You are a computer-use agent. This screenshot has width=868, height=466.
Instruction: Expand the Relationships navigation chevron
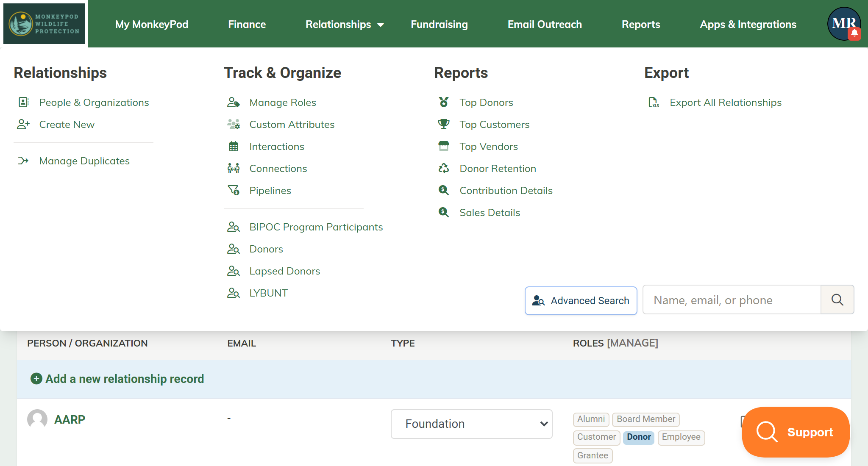380,25
